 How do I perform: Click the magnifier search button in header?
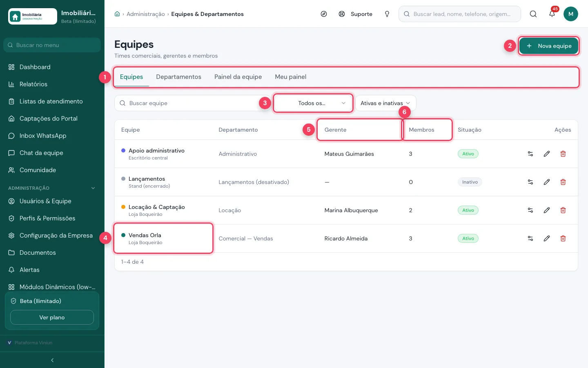[x=533, y=14]
